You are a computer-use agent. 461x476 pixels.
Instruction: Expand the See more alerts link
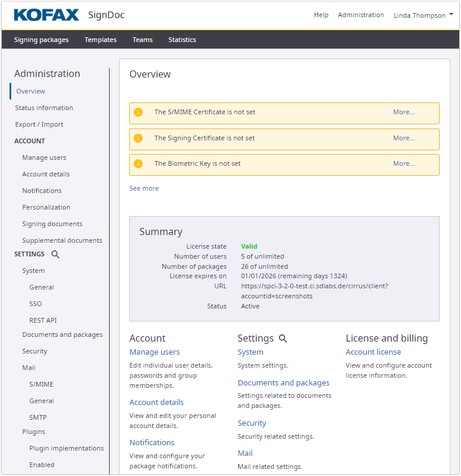(x=144, y=188)
